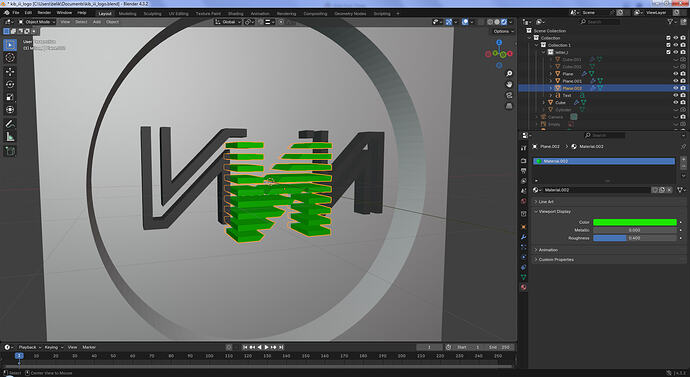Switch to the Geometry Nodes workspace tab
The height and width of the screenshot is (377, 690).
click(x=350, y=14)
